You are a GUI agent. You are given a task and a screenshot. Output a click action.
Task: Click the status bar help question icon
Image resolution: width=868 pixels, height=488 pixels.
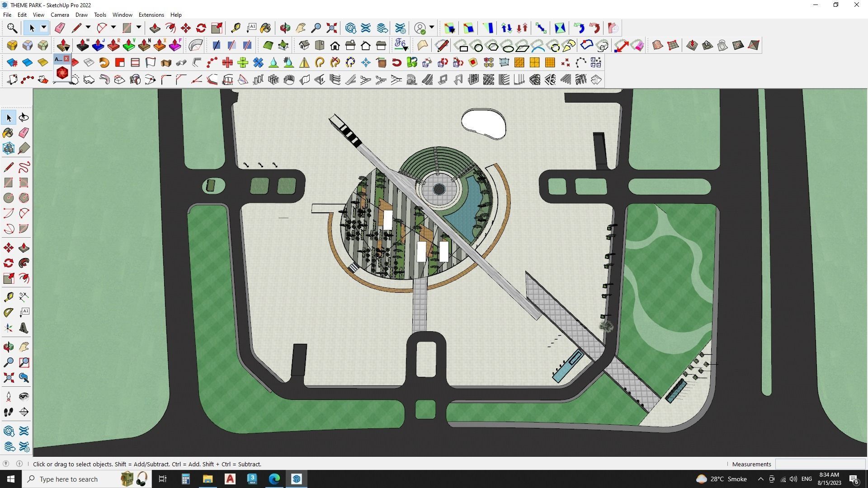6,464
